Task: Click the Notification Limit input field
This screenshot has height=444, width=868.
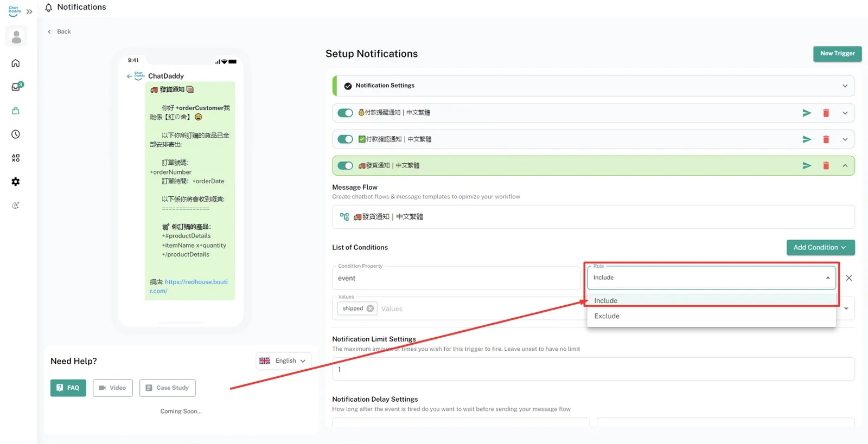Action: coord(593,369)
